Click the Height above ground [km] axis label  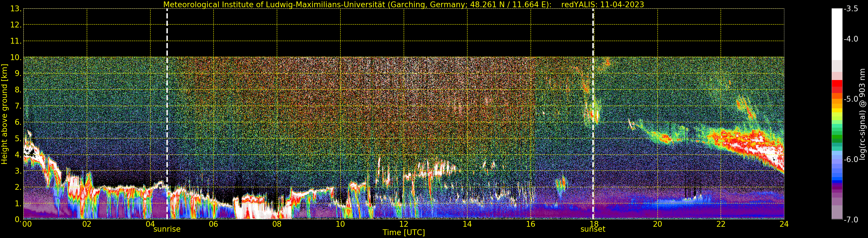(4, 114)
